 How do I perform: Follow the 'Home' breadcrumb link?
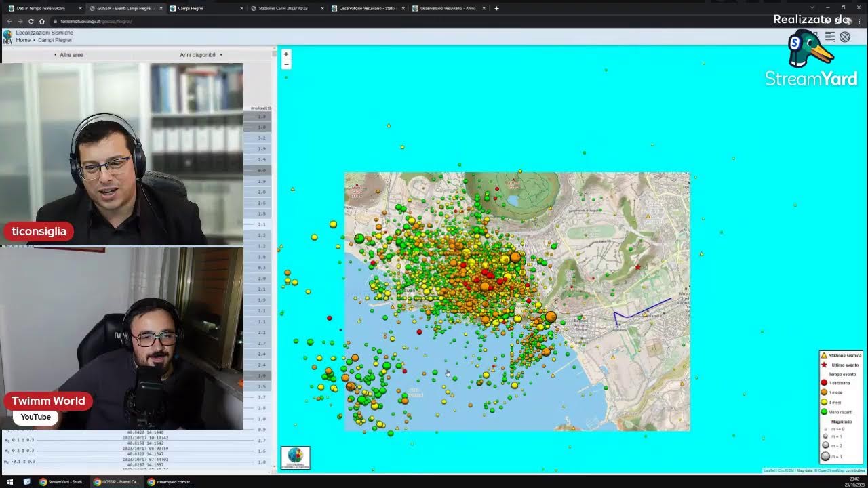23,40
